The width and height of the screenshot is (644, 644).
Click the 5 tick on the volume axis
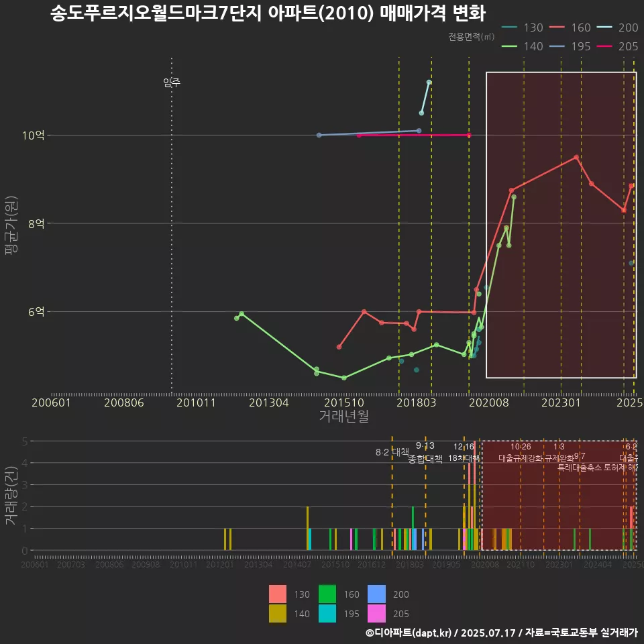[x=25, y=441]
